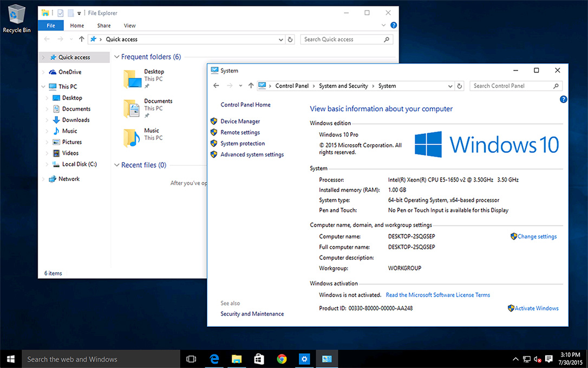
Task: Click the muted volume tray icon
Action: (537, 359)
